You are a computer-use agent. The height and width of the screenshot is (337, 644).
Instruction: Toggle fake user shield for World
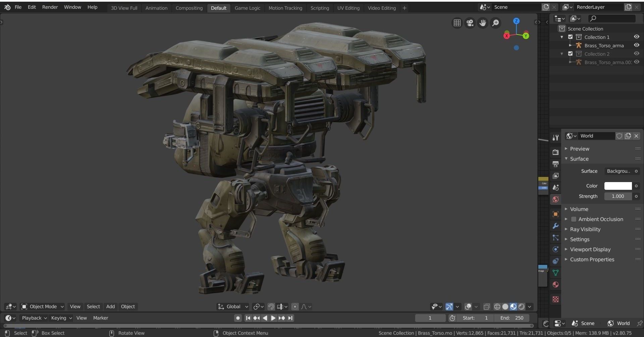pyautogui.click(x=619, y=136)
